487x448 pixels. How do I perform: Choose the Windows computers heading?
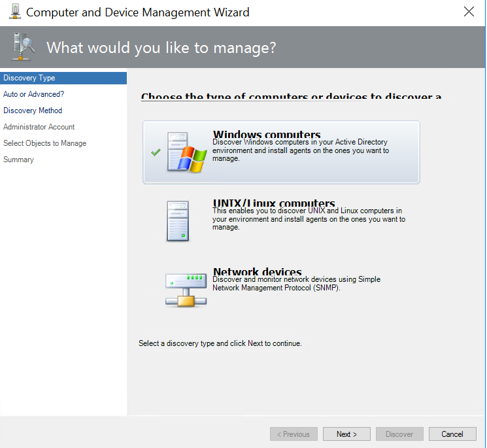[x=267, y=134]
